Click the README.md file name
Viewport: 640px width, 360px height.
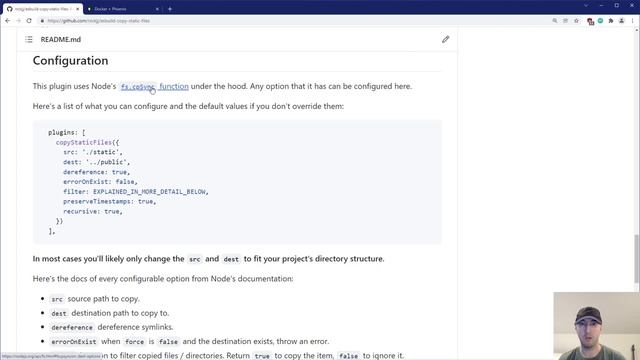pos(61,40)
